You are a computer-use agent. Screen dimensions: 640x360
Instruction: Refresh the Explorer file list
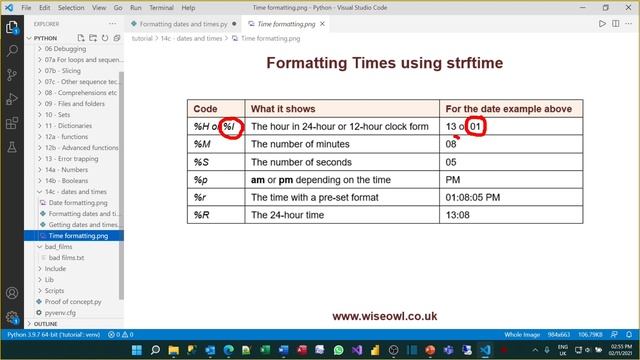tap(105, 38)
